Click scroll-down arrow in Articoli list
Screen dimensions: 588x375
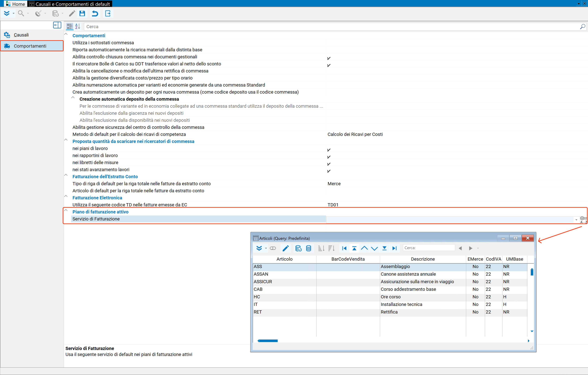click(532, 331)
